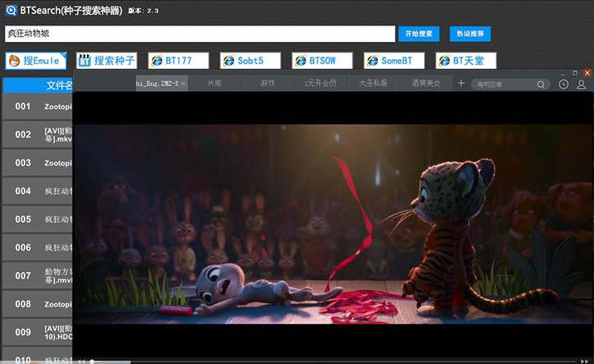
Task: Choose the BTSOW search site
Action: tap(322, 61)
